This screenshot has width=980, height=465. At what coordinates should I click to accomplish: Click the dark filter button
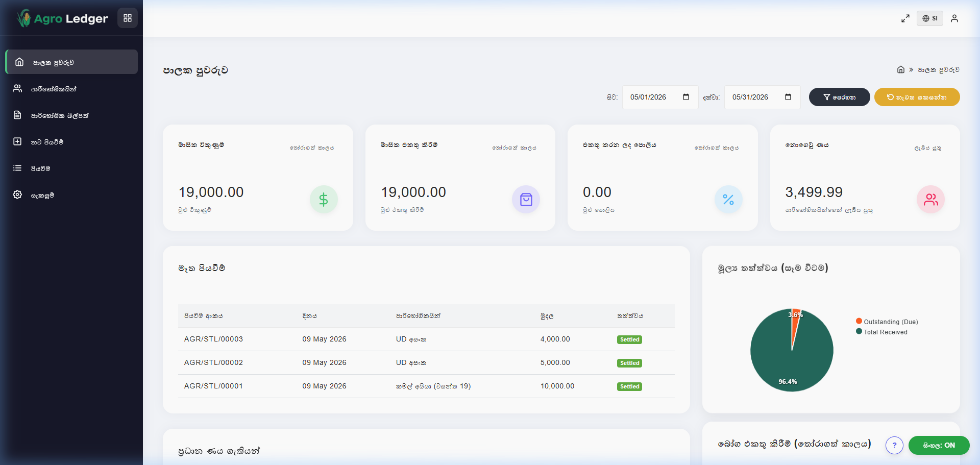(x=839, y=97)
